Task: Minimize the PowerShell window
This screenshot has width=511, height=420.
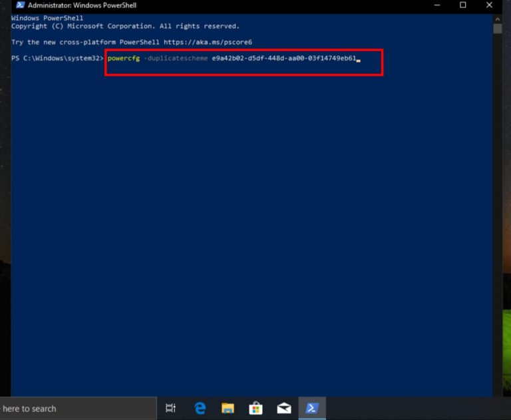Action: coord(437,5)
